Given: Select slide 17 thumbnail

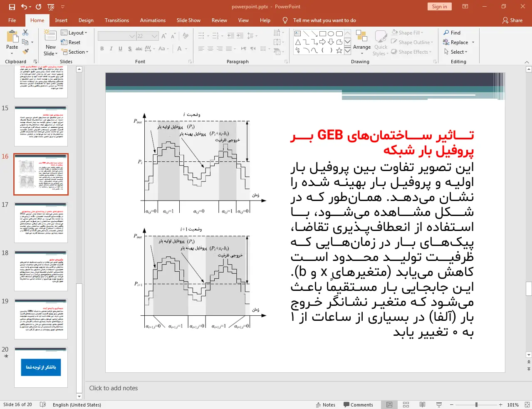Looking at the screenshot, I should (41, 223).
